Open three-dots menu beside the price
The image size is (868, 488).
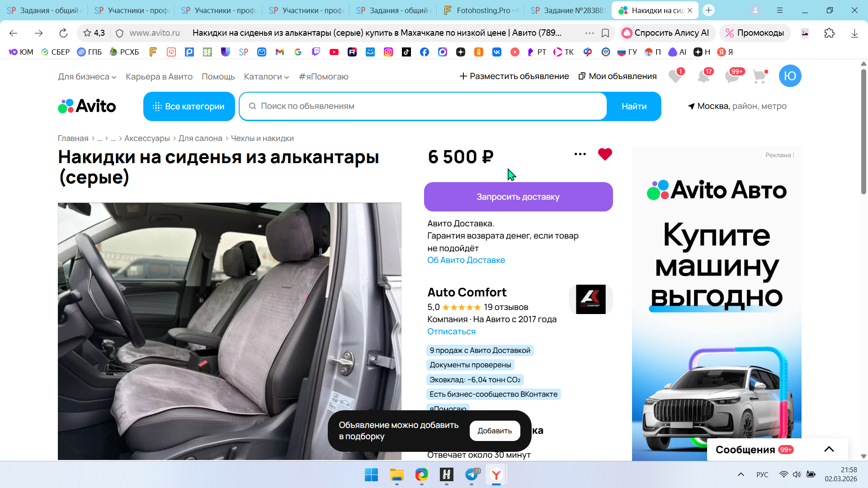pyautogui.click(x=580, y=154)
